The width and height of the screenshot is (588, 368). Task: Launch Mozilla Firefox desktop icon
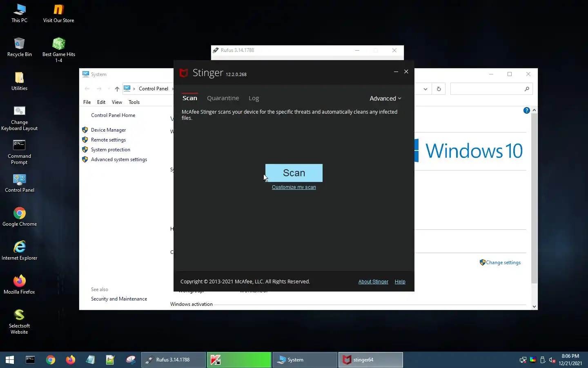pyautogui.click(x=19, y=285)
